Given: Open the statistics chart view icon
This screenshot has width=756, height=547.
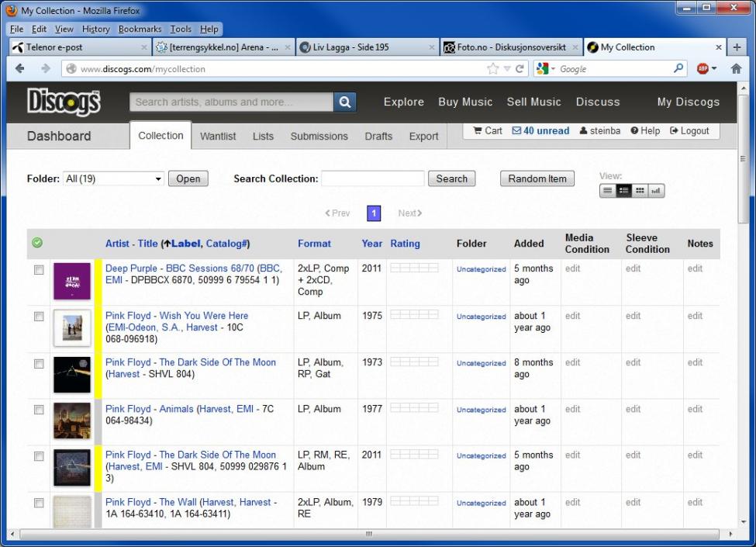Looking at the screenshot, I should coord(656,191).
